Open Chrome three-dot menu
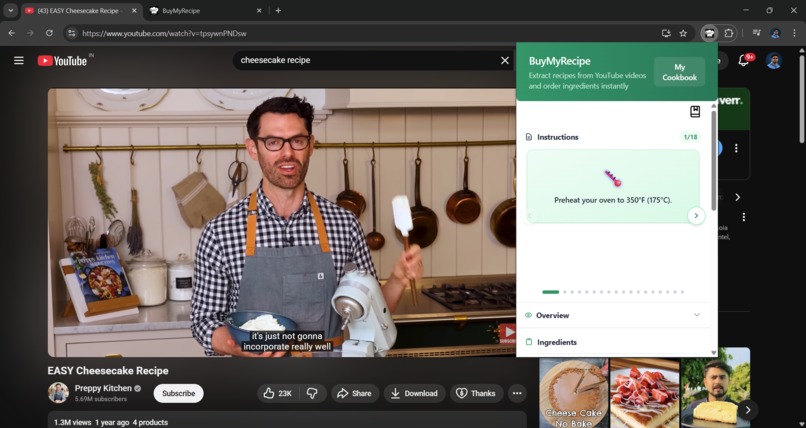This screenshot has height=428, width=806. coord(794,33)
